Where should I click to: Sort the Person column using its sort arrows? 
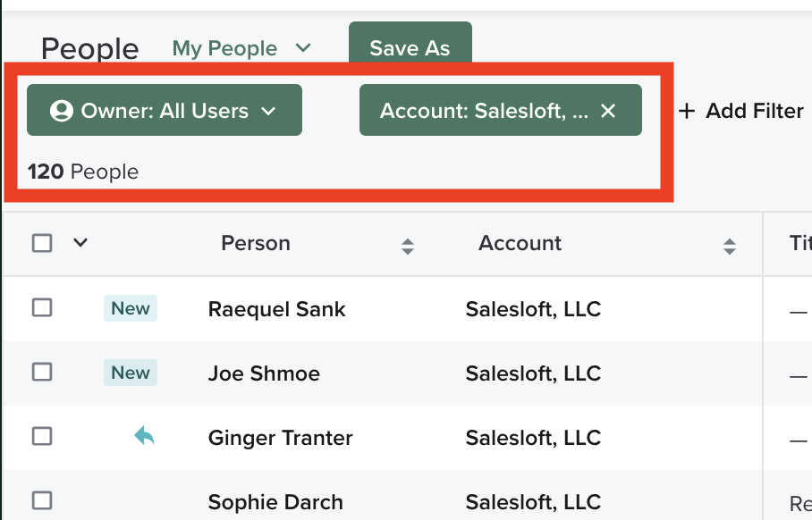point(408,243)
